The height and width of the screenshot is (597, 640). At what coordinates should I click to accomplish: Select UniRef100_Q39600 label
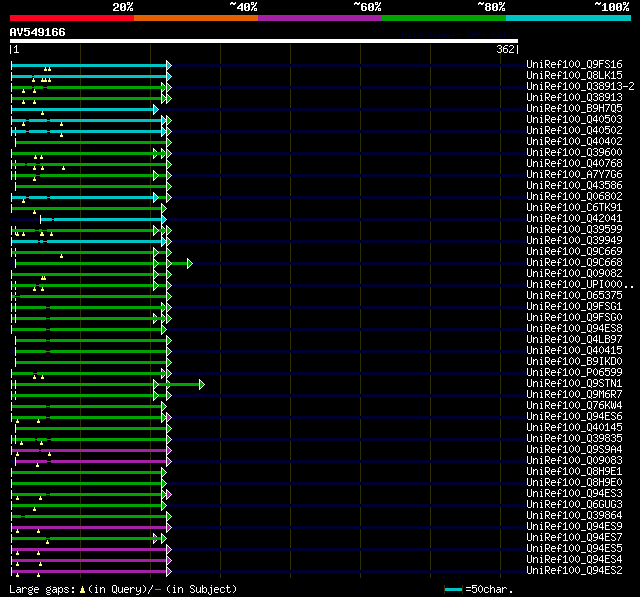(574, 152)
